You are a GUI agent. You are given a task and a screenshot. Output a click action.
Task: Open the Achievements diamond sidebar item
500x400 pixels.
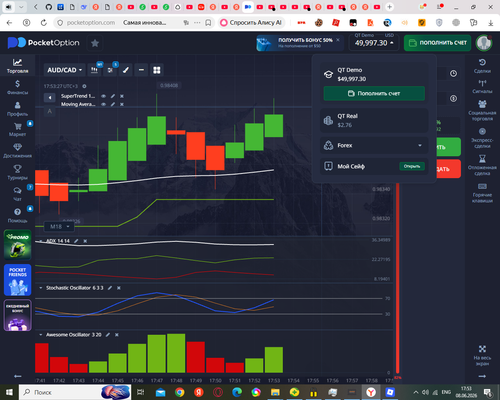tap(17, 151)
